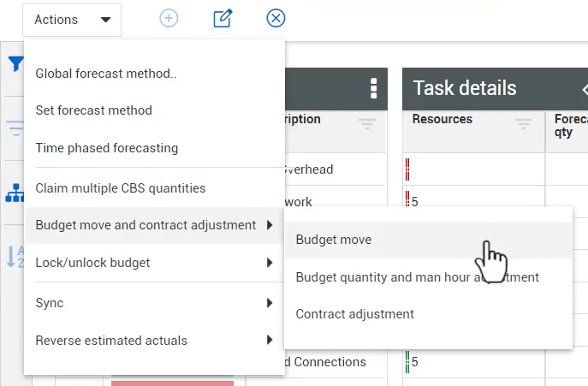Select Budget move from submenu

334,240
